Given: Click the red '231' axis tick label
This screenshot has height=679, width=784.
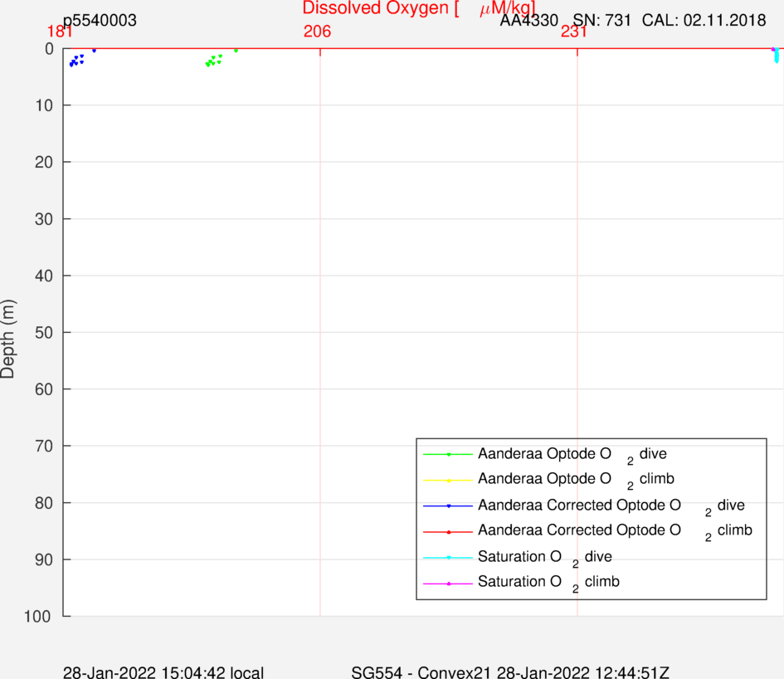Looking at the screenshot, I should coord(573,32).
